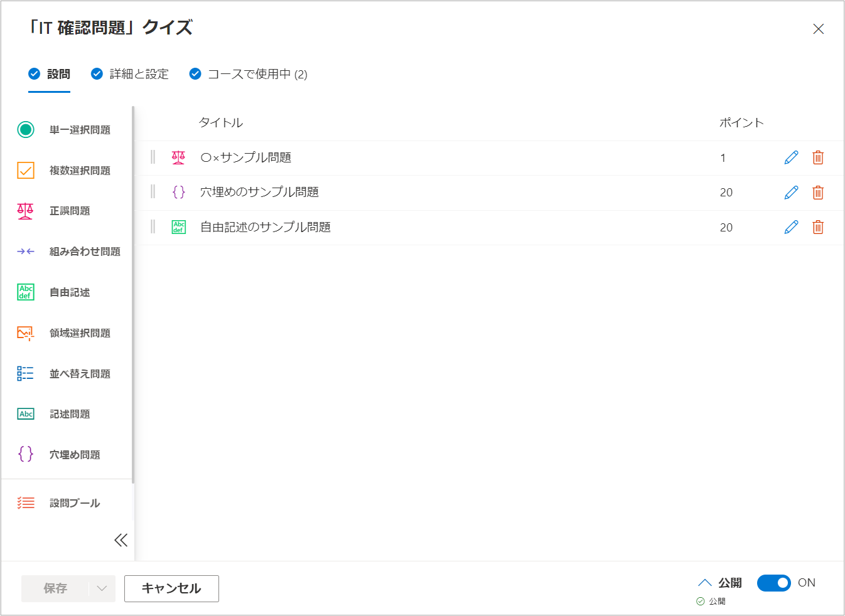Add a 複数選択問題 checkbox question
This screenshot has height=616, width=845.
coord(65,171)
